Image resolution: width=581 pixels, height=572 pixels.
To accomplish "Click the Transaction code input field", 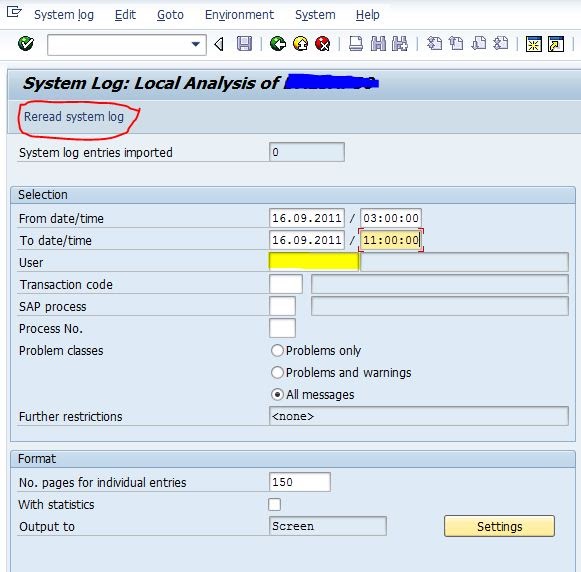I will (286, 284).
